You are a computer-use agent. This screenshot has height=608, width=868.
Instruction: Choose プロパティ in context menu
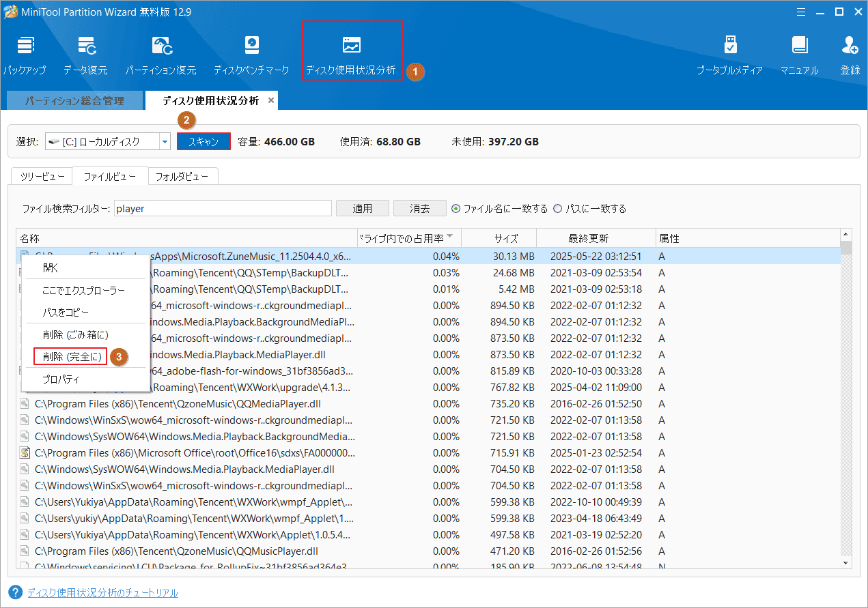click(86, 379)
